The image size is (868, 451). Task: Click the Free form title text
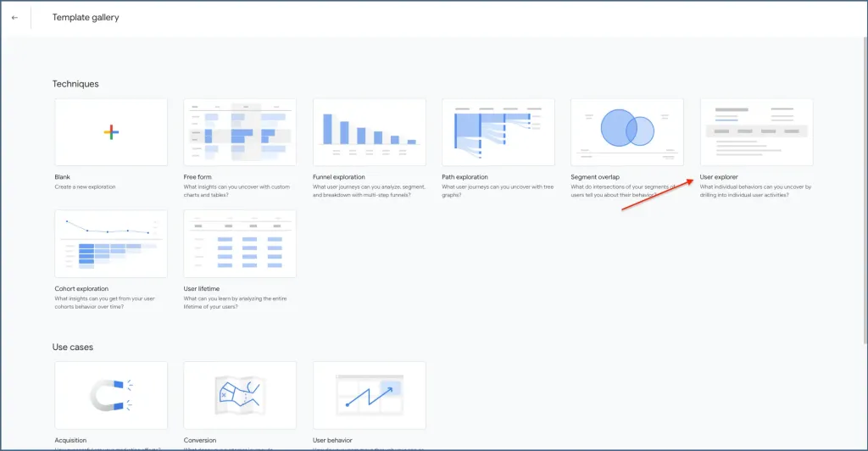(x=198, y=177)
